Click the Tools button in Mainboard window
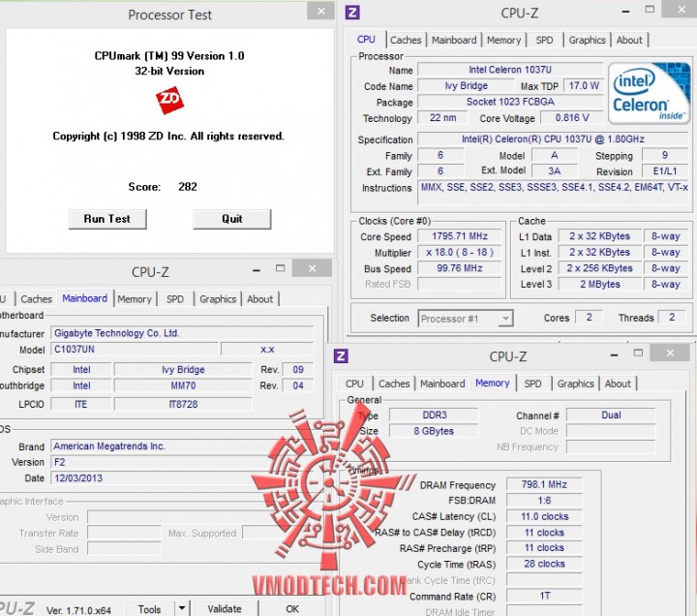Image resolution: width=697 pixels, height=616 pixels. point(149,609)
